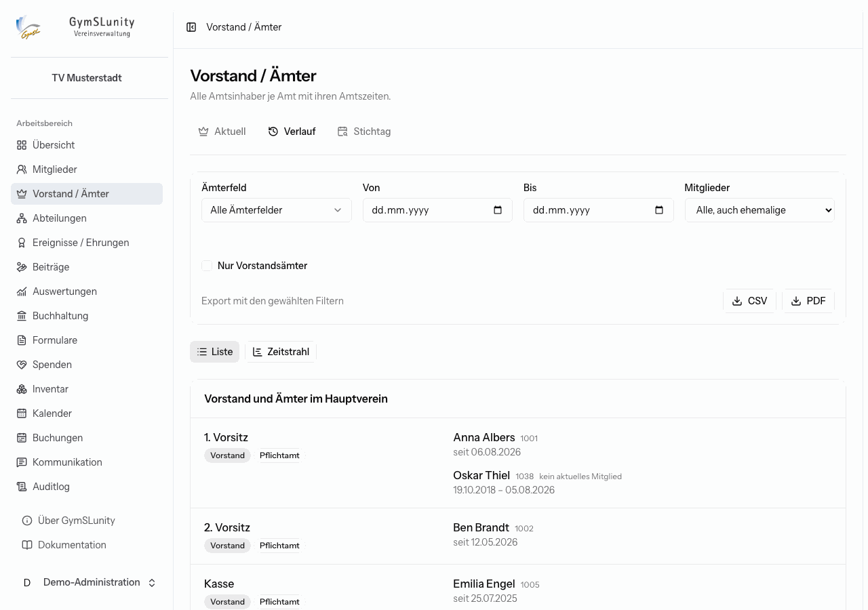Click the 2. Vorsitz office title

tap(227, 527)
